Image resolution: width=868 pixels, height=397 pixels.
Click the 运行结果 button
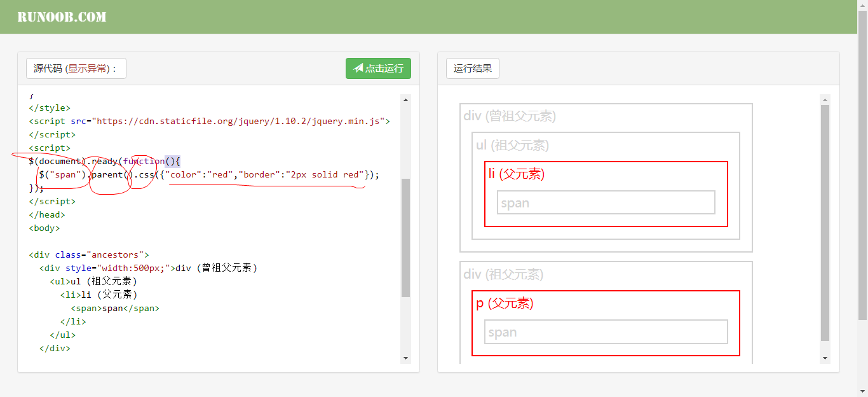coord(473,69)
